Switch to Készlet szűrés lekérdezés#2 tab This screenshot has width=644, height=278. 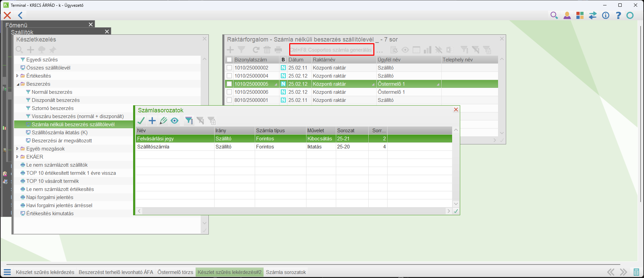coord(229,272)
